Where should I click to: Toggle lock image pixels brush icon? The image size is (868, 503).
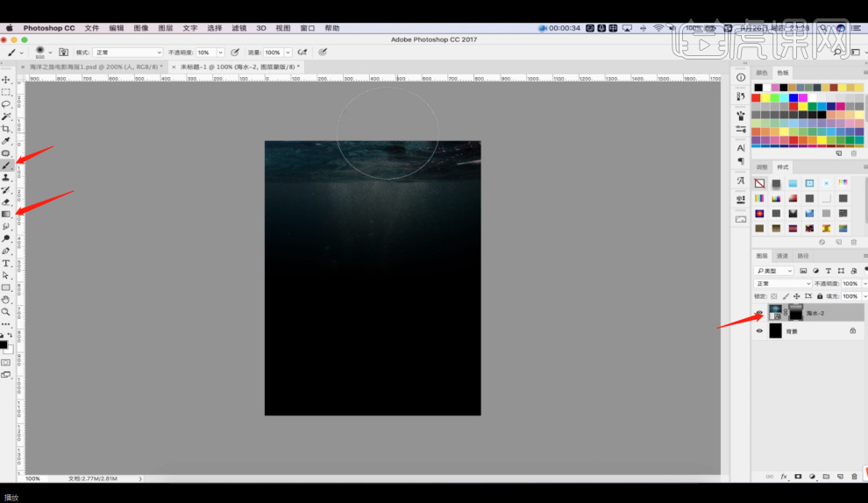[786, 296]
